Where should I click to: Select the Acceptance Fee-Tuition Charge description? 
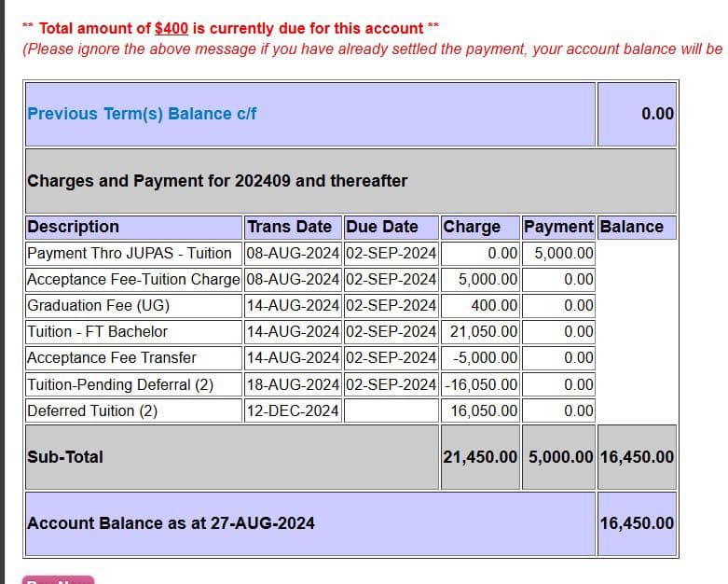(x=133, y=279)
